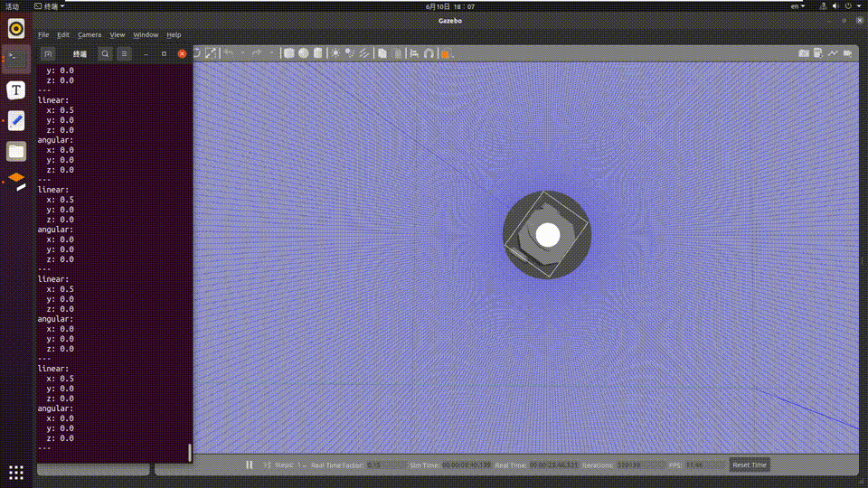The image size is (868, 488).
Task: Open the Terminal icon in the dock
Action: (x=16, y=59)
